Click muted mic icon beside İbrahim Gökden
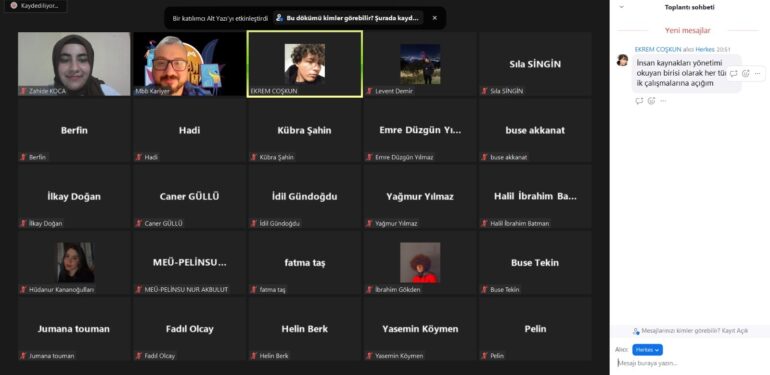 (x=369, y=290)
